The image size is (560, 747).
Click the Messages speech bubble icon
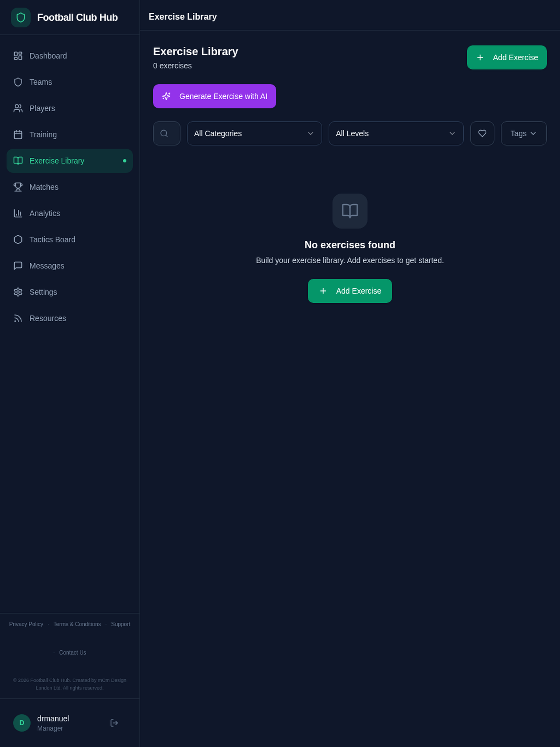[18, 266]
